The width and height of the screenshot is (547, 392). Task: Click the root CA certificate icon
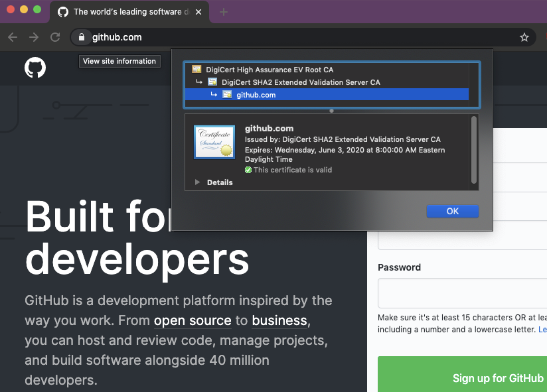coord(196,70)
